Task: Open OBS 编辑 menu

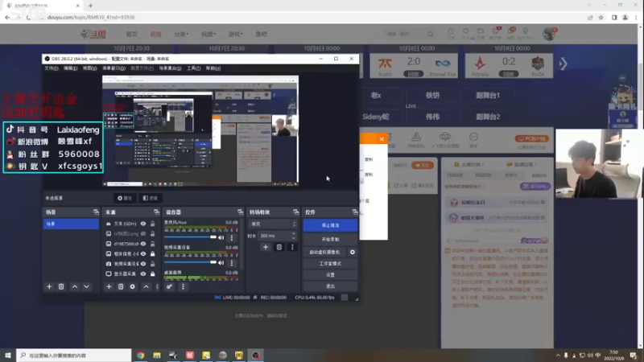Action: (70, 68)
